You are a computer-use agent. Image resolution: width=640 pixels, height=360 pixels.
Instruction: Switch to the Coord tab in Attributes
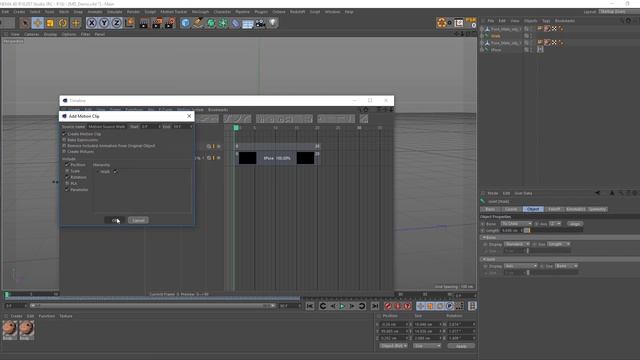(x=511, y=209)
